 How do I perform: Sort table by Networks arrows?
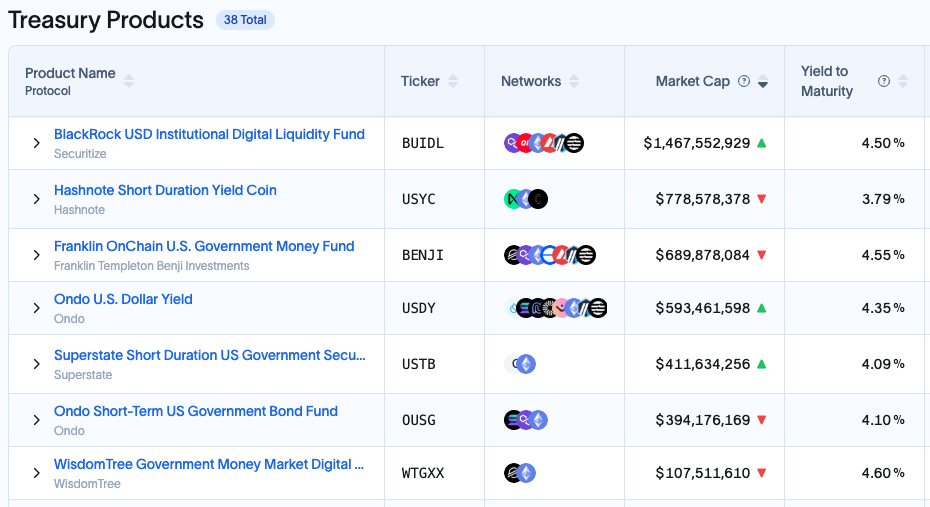(x=574, y=81)
